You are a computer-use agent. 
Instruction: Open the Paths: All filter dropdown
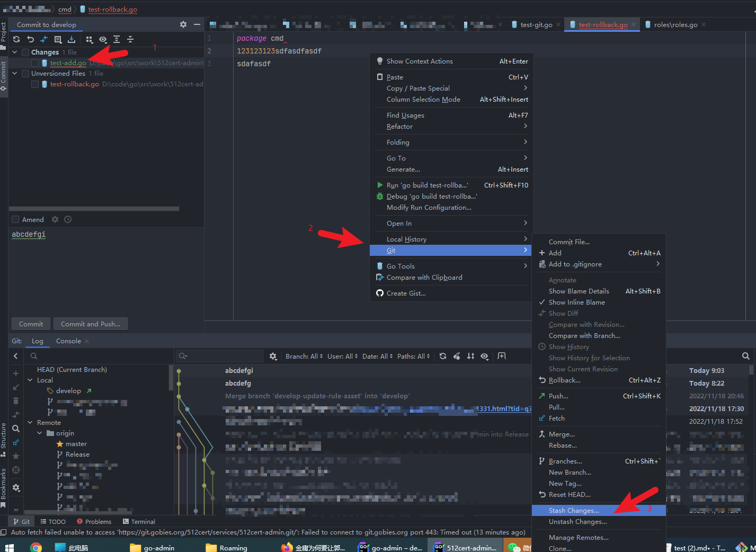pyautogui.click(x=413, y=357)
